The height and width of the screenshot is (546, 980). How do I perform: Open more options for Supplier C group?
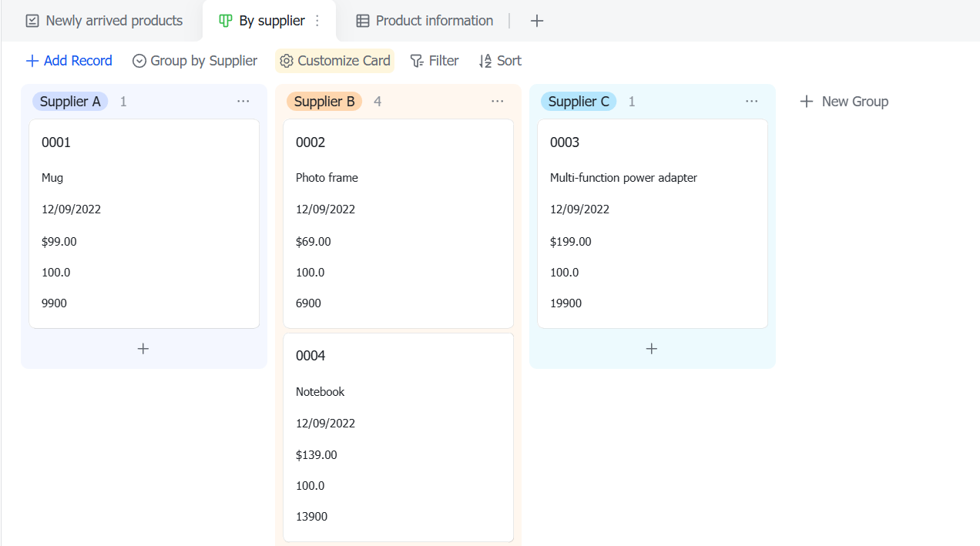pos(752,102)
